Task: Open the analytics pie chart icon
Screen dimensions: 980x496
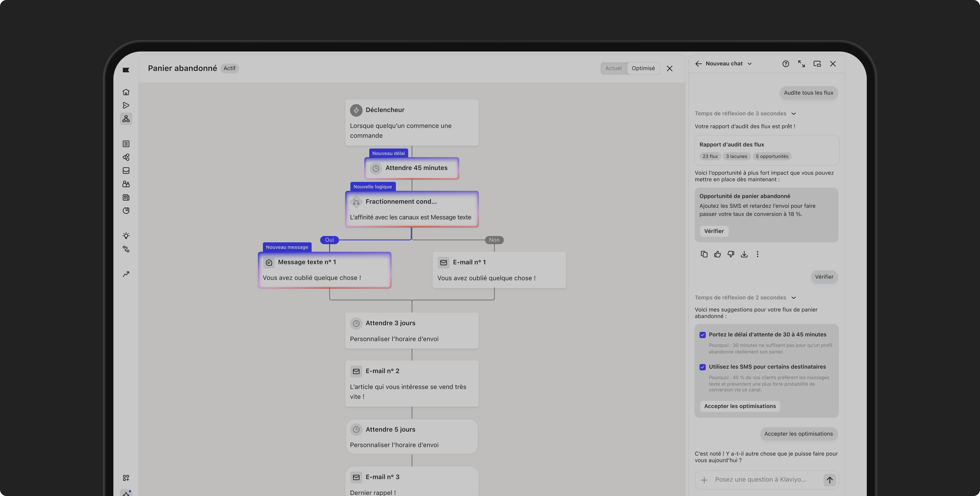Action: pyautogui.click(x=126, y=211)
